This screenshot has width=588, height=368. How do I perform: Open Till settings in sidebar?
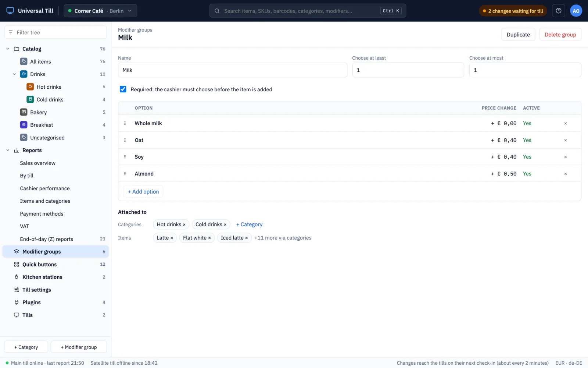55,290
